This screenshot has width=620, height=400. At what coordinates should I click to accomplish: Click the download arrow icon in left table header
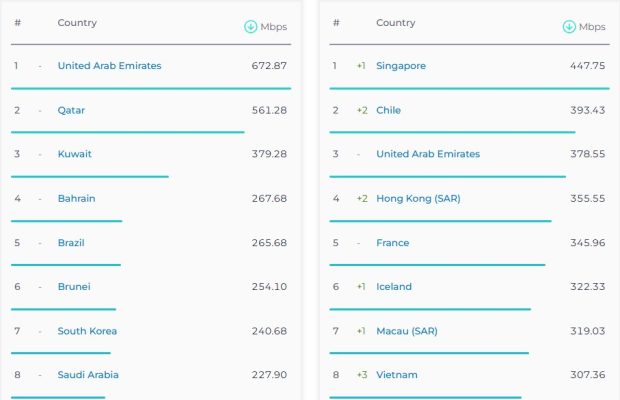coord(250,27)
